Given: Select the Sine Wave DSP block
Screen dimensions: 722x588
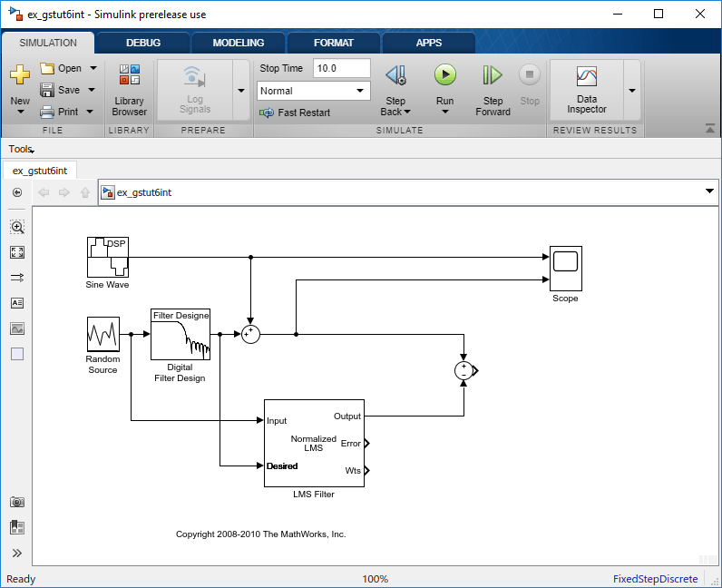Looking at the screenshot, I should [x=108, y=257].
